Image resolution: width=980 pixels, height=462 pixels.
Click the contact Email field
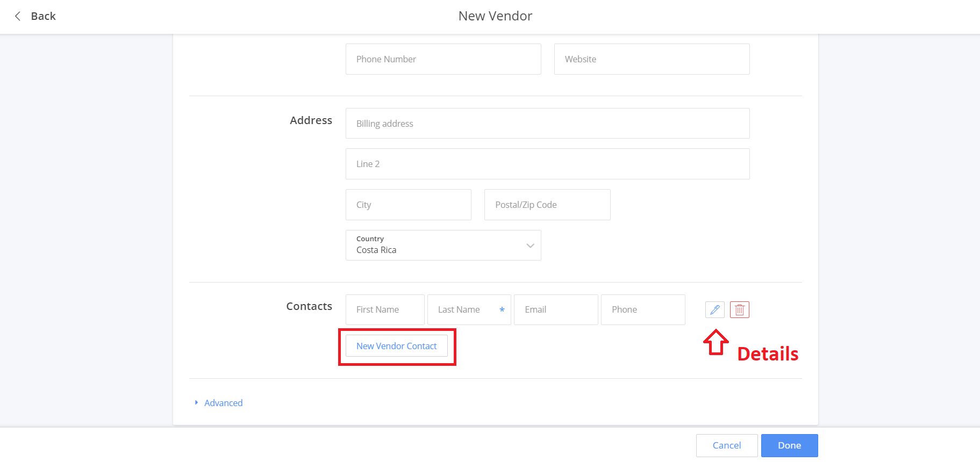[x=556, y=309]
